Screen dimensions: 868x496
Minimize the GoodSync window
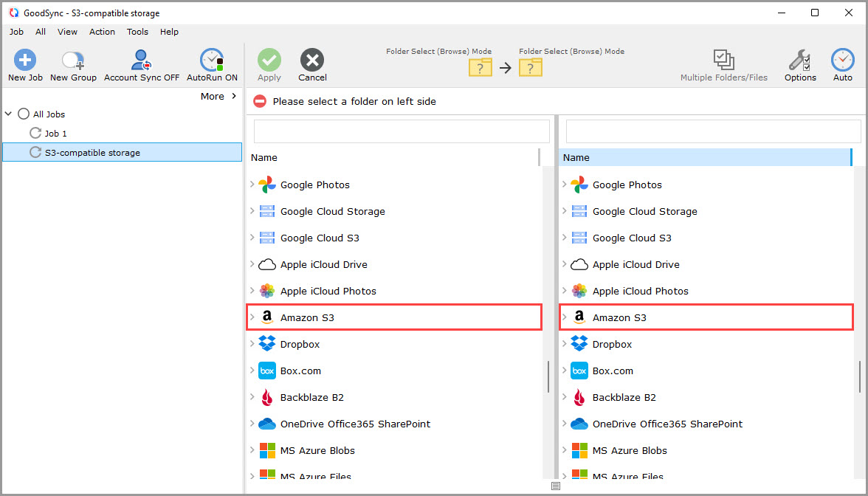pos(781,13)
